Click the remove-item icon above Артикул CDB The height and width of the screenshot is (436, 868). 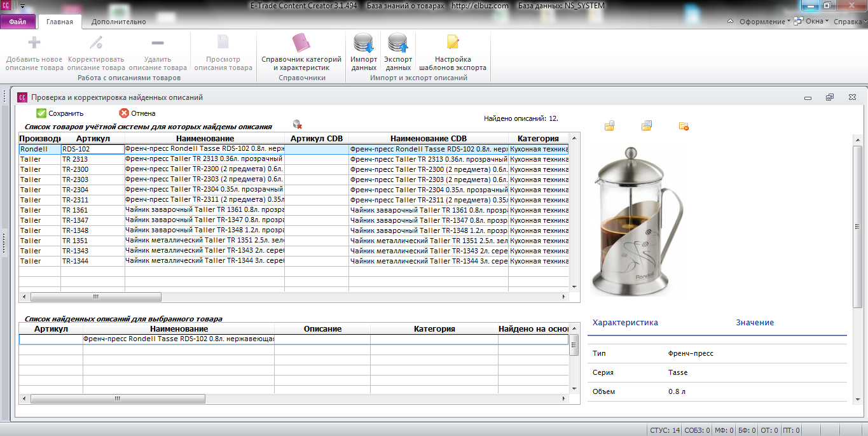297,124
